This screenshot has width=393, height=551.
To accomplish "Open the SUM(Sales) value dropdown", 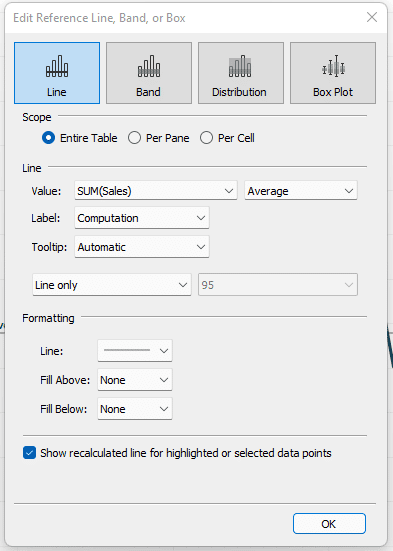I will pyautogui.click(x=156, y=191).
